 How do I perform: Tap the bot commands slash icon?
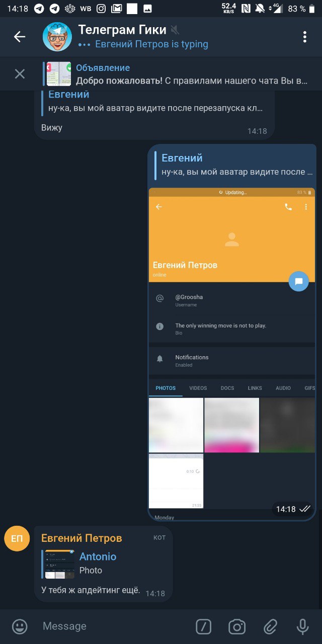pos(203,626)
